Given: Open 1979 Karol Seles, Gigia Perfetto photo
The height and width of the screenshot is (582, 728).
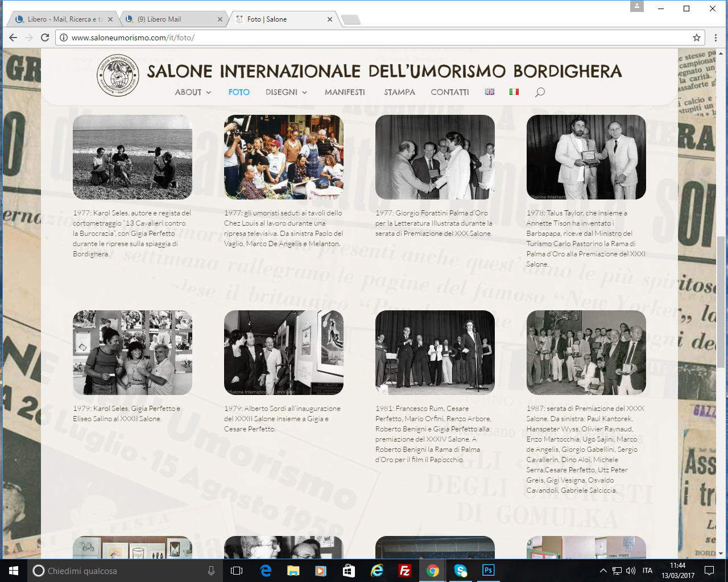Looking at the screenshot, I should click(133, 352).
